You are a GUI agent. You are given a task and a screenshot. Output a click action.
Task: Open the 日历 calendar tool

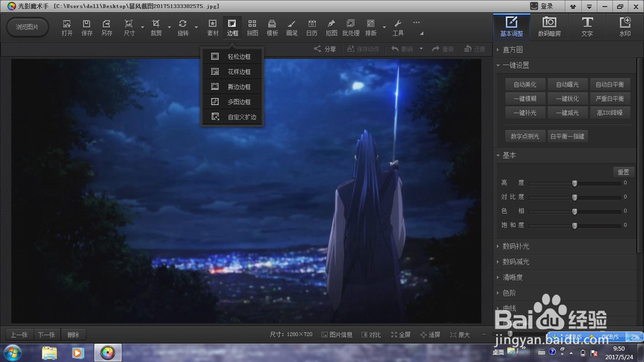click(312, 28)
